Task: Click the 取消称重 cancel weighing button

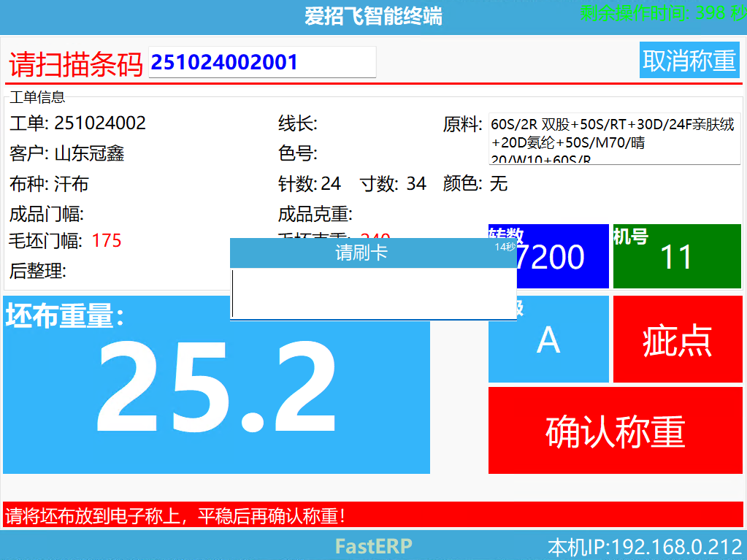Action: point(689,61)
